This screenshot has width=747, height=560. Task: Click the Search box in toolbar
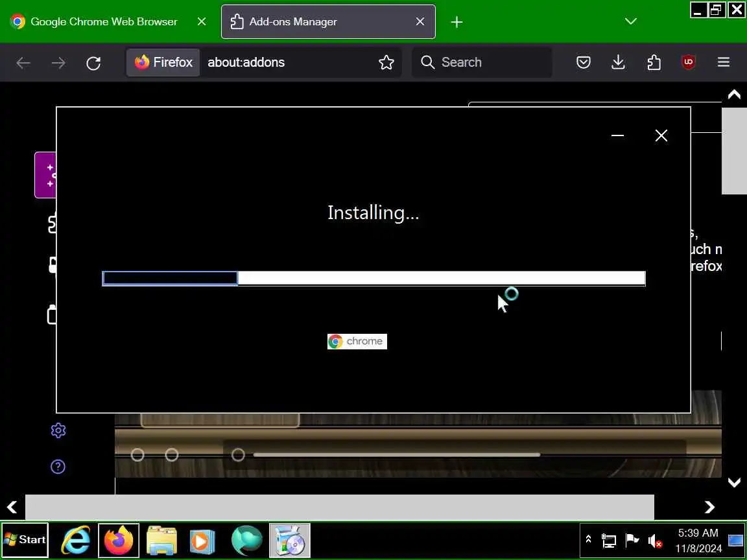tap(482, 62)
